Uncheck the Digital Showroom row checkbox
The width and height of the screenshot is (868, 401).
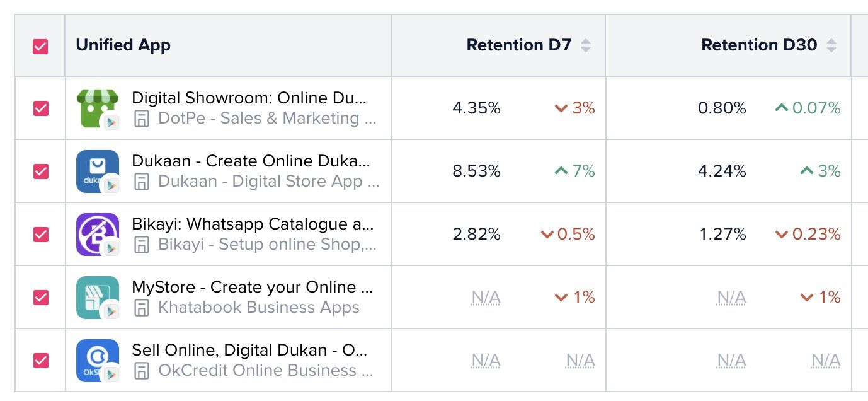pyautogui.click(x=40, y=108)
